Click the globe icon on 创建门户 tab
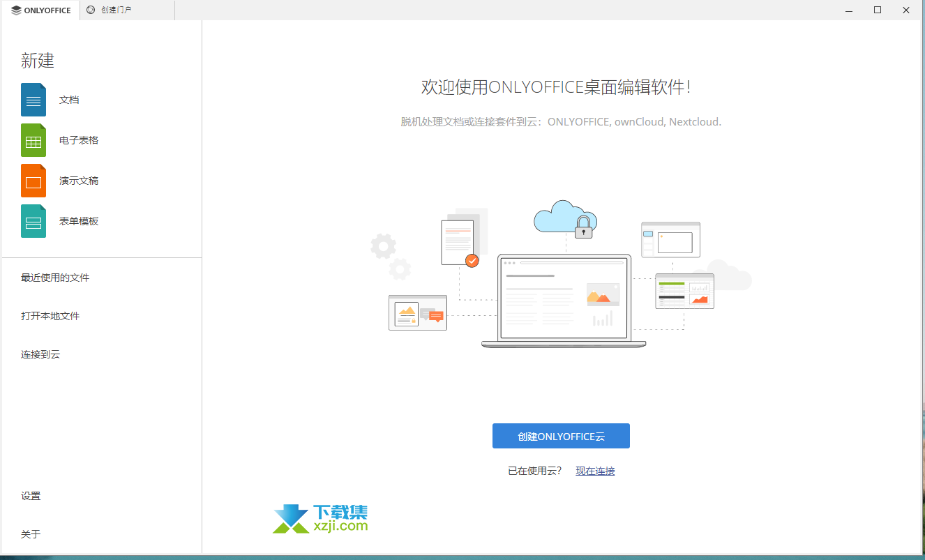The width and height of the screenshot is (925, 560). [x=91, y=10]
